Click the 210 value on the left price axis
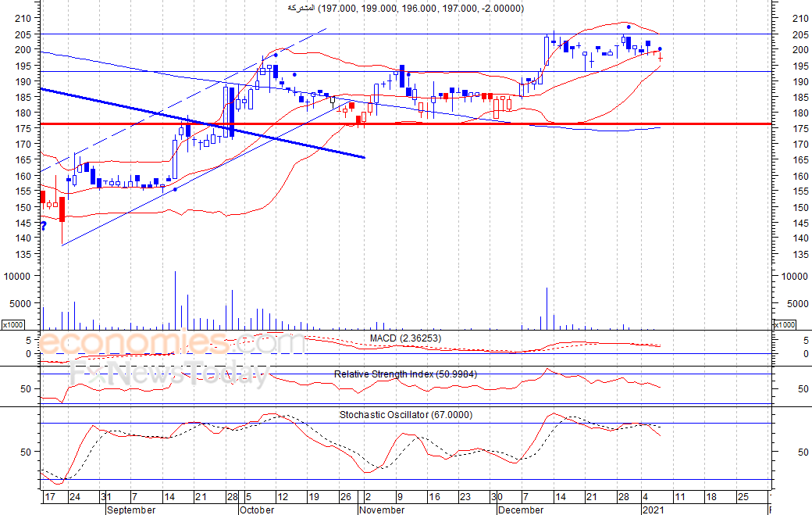 [23, 18]
